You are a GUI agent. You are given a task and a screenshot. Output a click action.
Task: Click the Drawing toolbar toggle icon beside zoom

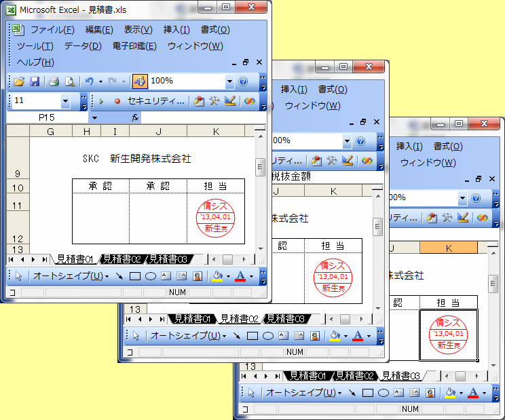coord(140,81)
